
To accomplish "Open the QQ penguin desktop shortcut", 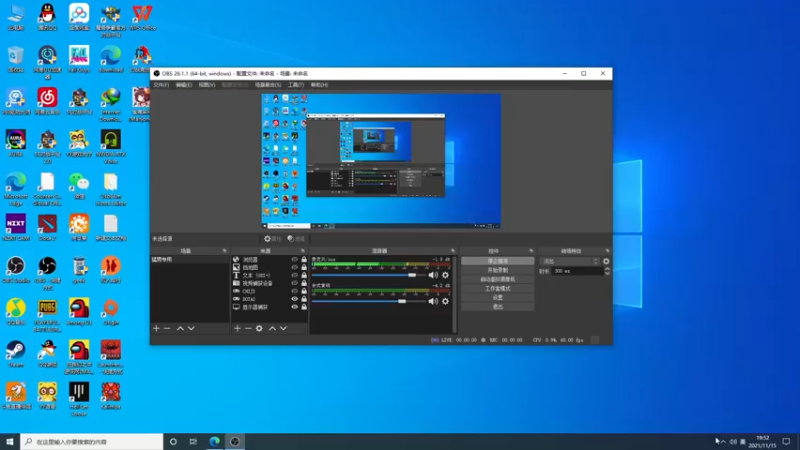I will [47, 17].
